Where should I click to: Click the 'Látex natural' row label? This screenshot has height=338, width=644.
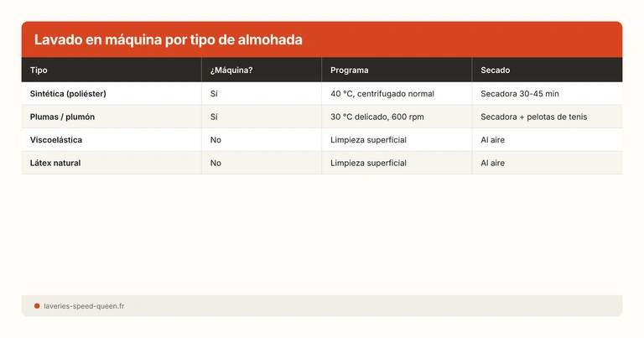coord(55,163)
